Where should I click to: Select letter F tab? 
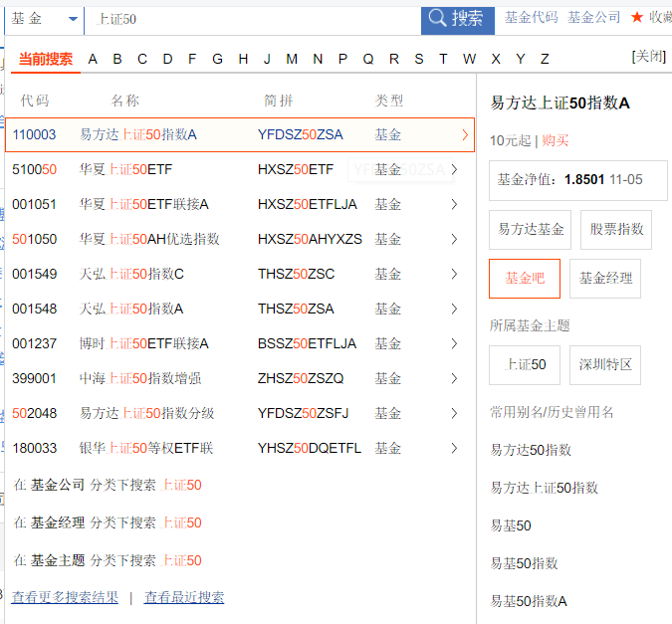click(x=192, y=59)
